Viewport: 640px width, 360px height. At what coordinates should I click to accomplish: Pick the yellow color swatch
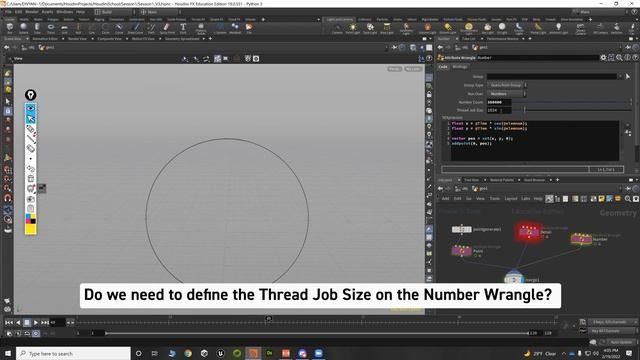31,229
